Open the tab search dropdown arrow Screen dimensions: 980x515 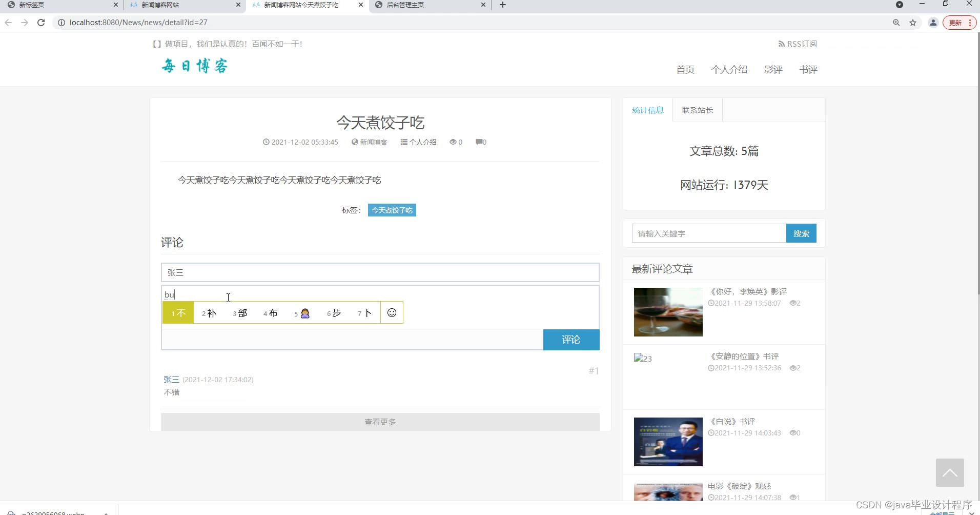tap(899, 5)
